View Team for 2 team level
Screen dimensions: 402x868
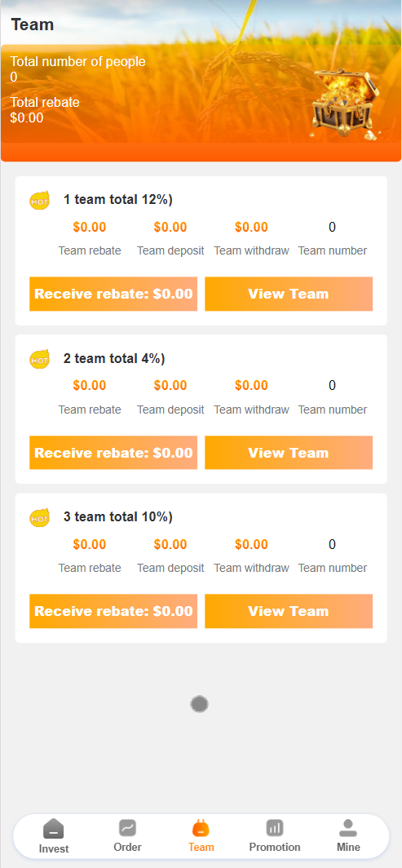tap(289, 453)
